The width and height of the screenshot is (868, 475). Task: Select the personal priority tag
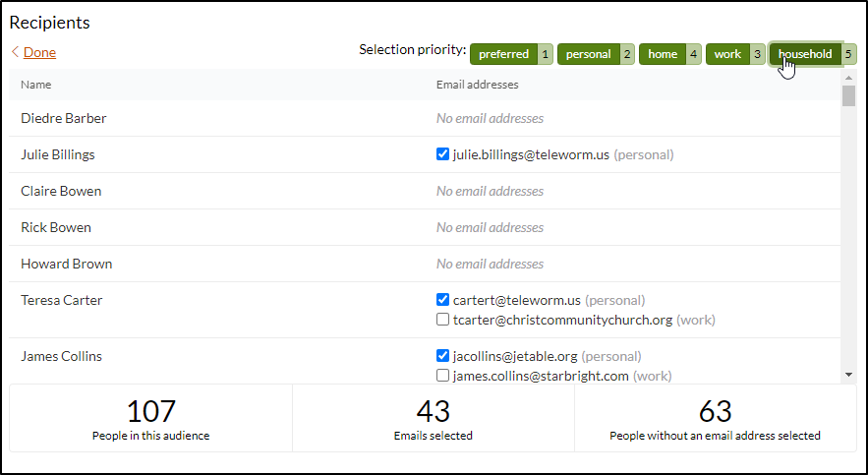coord(588,54)
